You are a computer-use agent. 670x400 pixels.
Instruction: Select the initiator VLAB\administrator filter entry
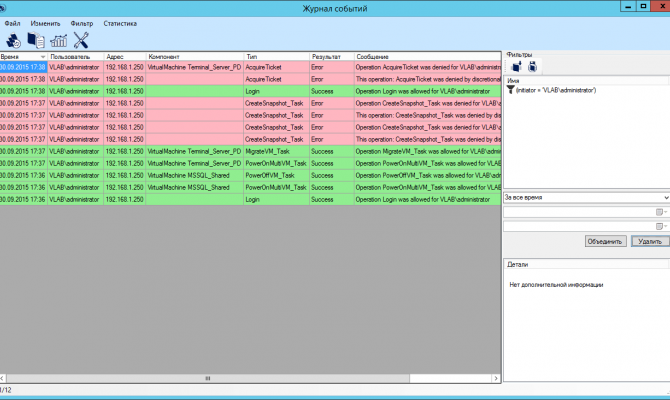pyautogui.click(x=551, y=90)
